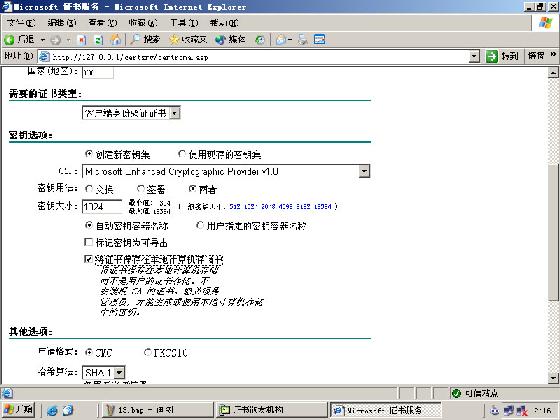The image size is (560, 420).
Task: Open the Favorites star toolbar icon
Action: click(174, 40)
